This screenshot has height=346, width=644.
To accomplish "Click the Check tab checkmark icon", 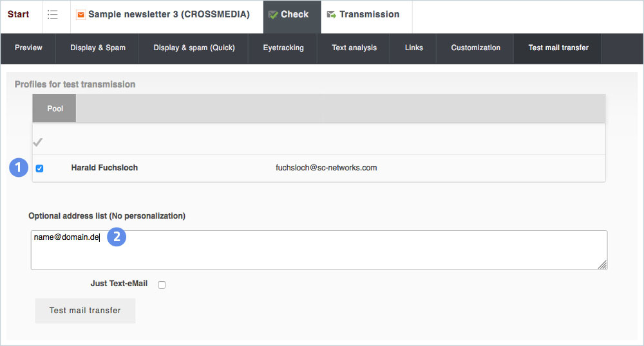I will [273, 15].
